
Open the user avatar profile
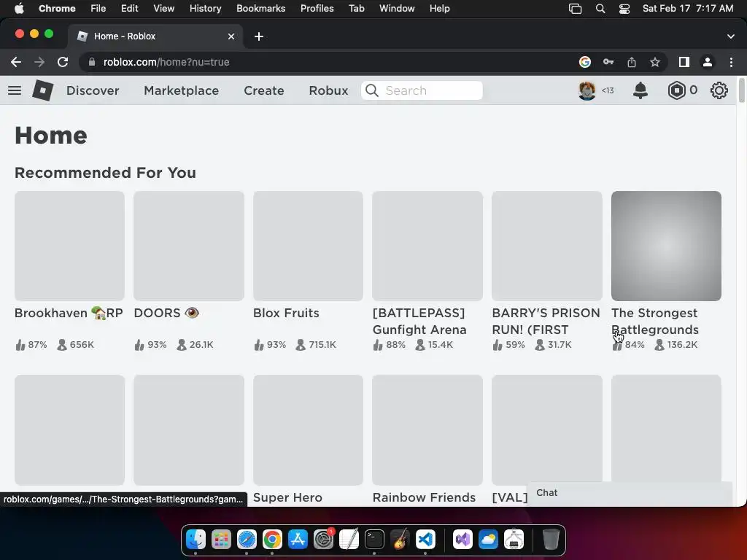(x=587, y=90)
